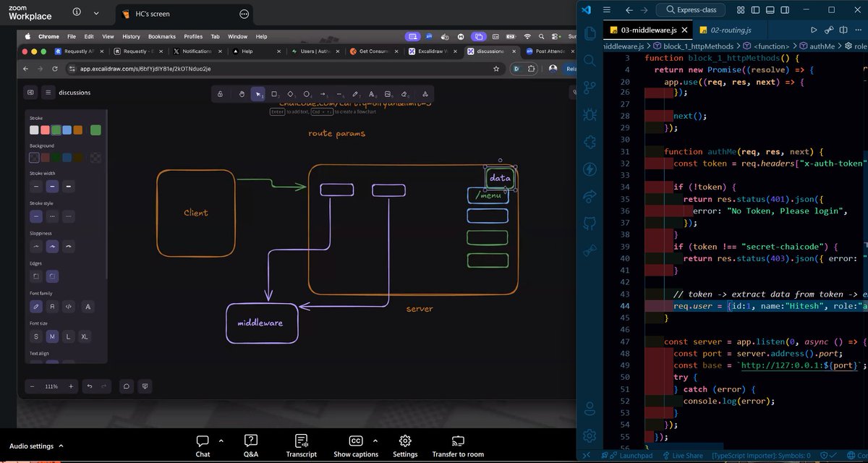Select the Pencil freedraw tool
This screenshot has height=463, width=868.
[355, 94]
